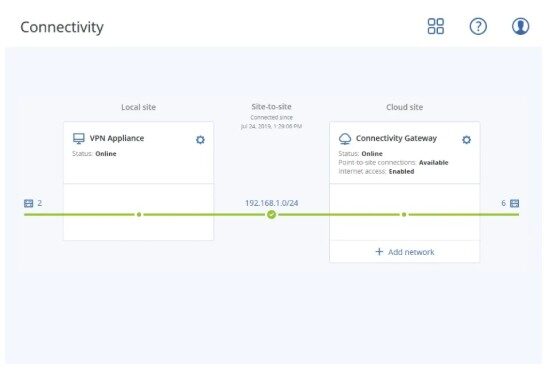Select the local site network node dot
This screenshot has width=547, height=372.
coord(139,214)
